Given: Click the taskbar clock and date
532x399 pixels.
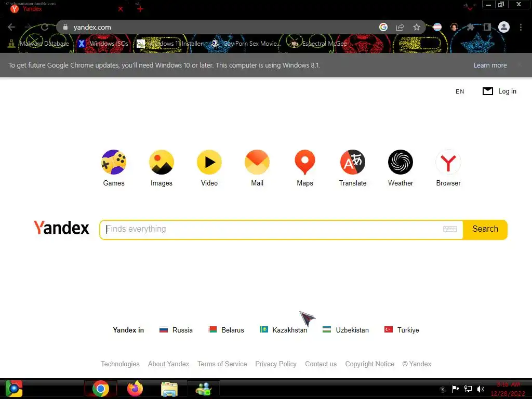Looking at the screenshot, I should [x=508, y=389].
